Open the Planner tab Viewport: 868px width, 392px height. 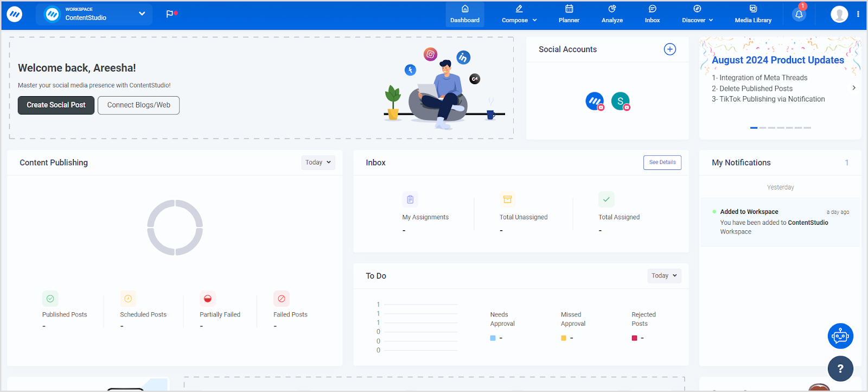pyautogui.click(x=569, y=14)
